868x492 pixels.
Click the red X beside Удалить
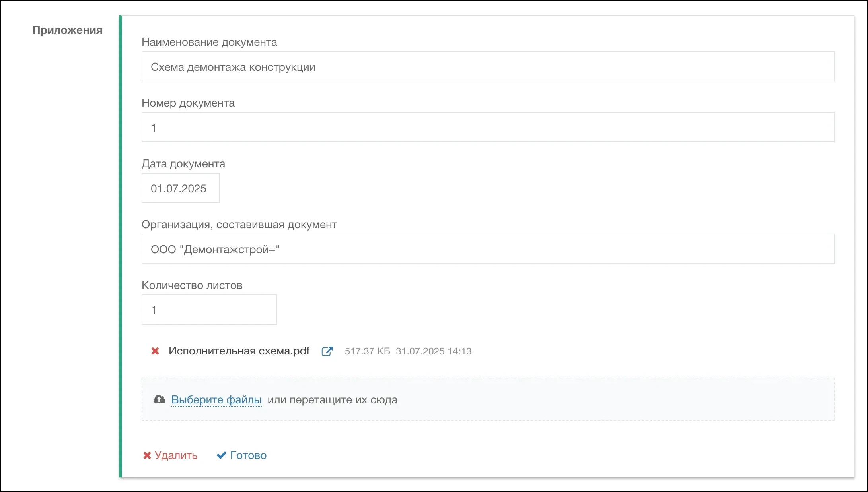pos(147,455)
